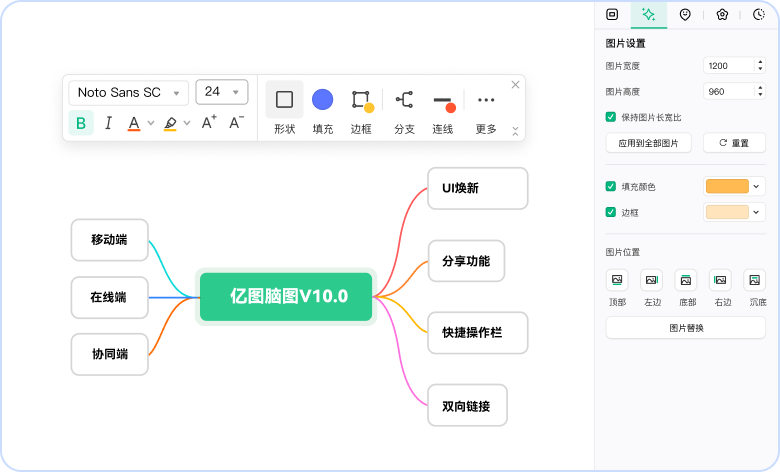Pick the orange fill color swatch

[727, 187]
